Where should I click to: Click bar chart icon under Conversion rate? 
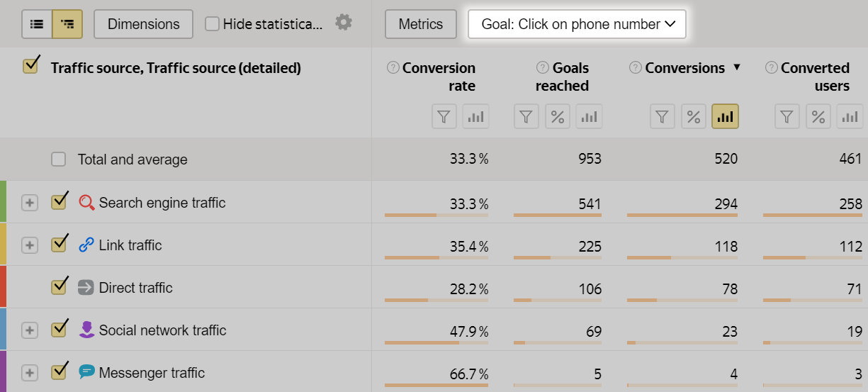tap(475, 117)
